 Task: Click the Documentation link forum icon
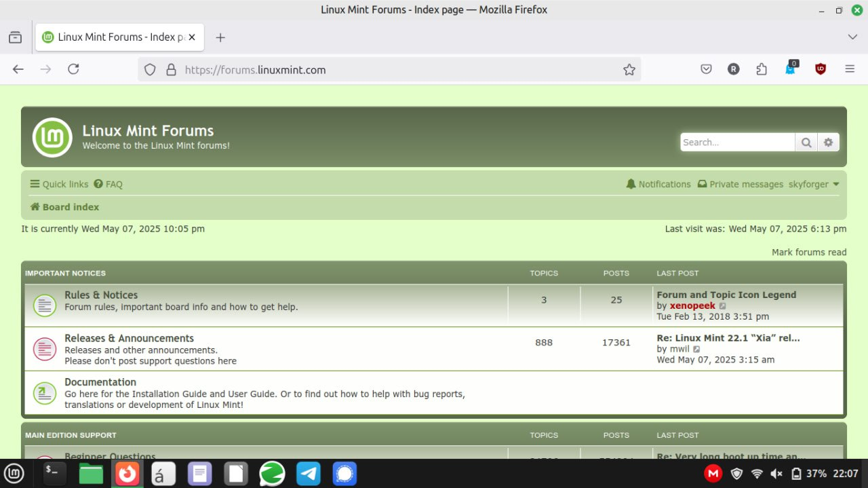tap(45, 392)
